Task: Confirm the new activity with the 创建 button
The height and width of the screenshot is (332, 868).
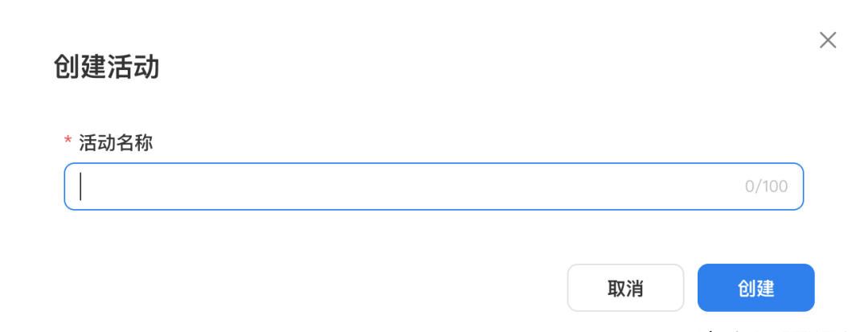Action: [755, 288]
